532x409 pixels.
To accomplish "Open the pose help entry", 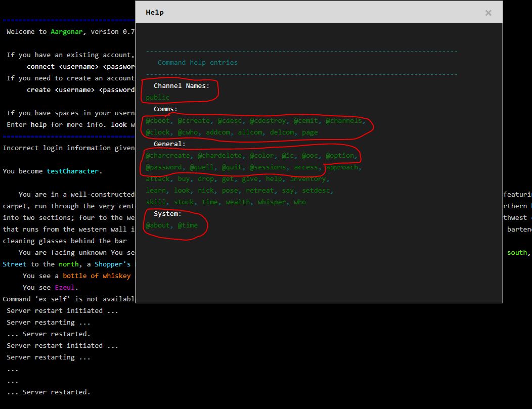I will (x=230, y=191).
